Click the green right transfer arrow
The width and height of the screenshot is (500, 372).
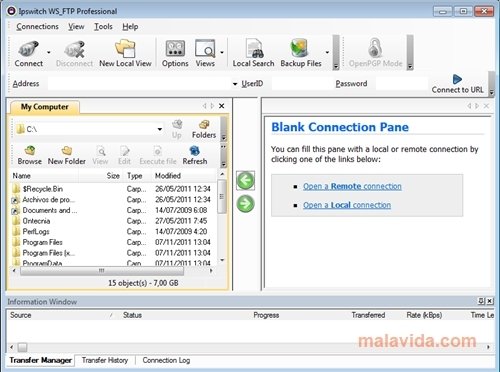(245, 204)
